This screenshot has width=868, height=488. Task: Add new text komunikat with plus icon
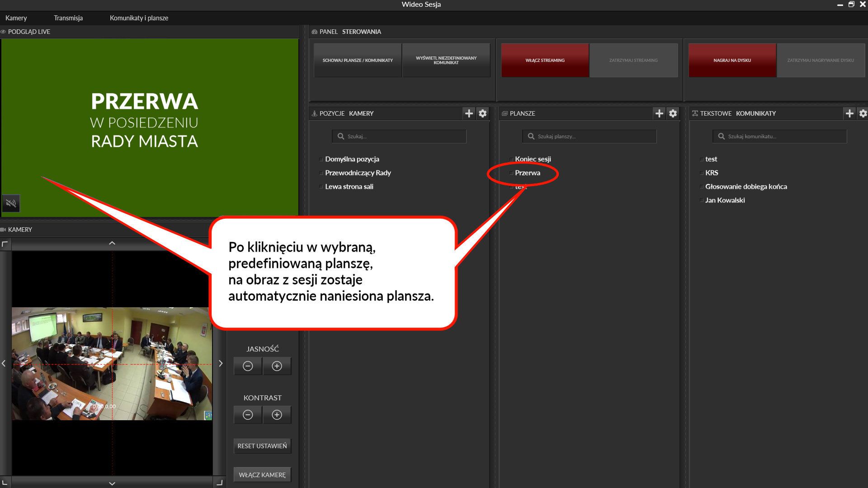pyautogui.click(x=849, y=113)
